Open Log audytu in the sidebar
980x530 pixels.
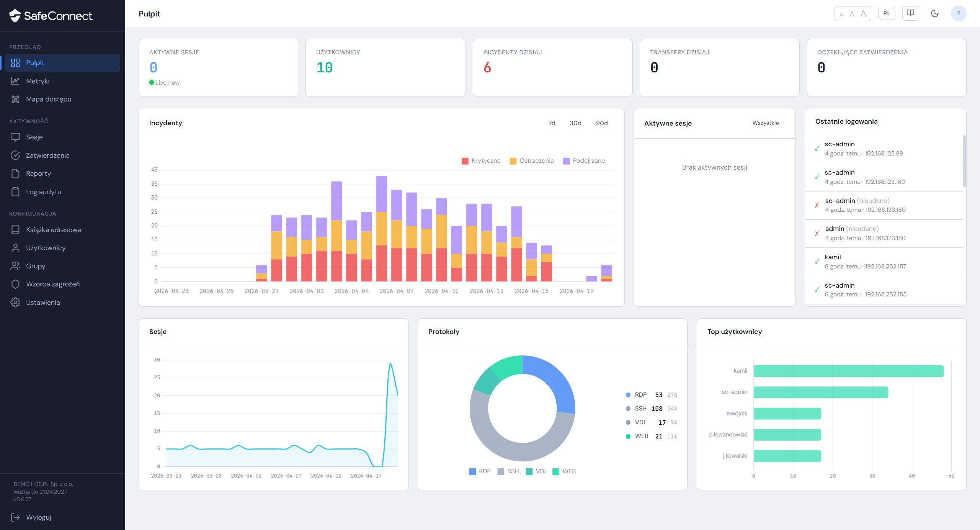tap(62, 191)
